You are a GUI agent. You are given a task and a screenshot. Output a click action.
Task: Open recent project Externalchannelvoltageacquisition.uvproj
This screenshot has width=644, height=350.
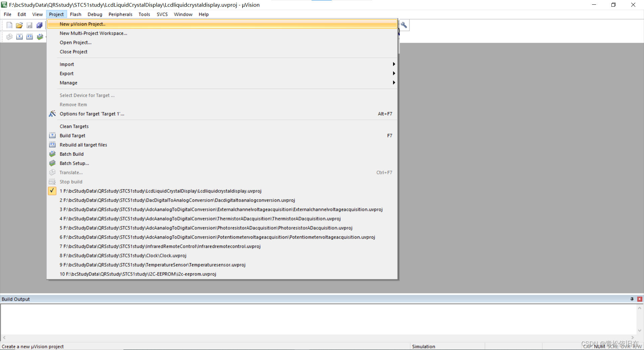tap(222, 209)
